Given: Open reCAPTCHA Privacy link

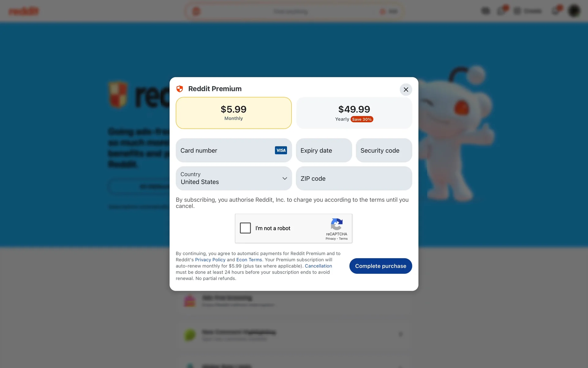Looking at the screenshot, I should coord(330,239).
